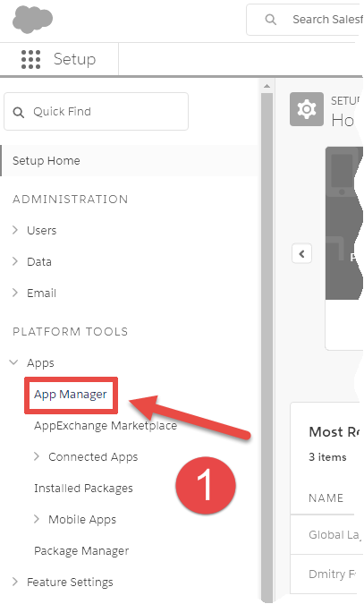Click the Feature Settings label
Viewport: 364px width, 604px height.
point(70,582)
